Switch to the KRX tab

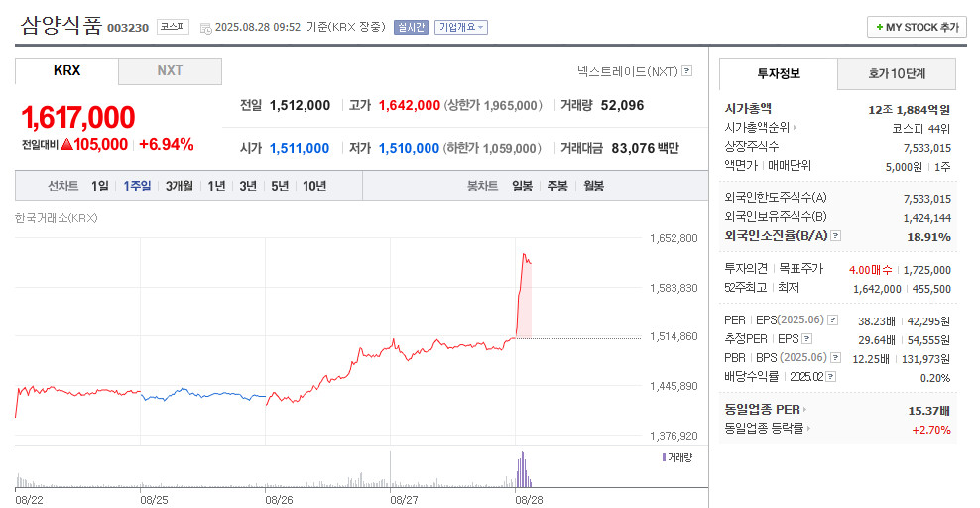(66, 71)
